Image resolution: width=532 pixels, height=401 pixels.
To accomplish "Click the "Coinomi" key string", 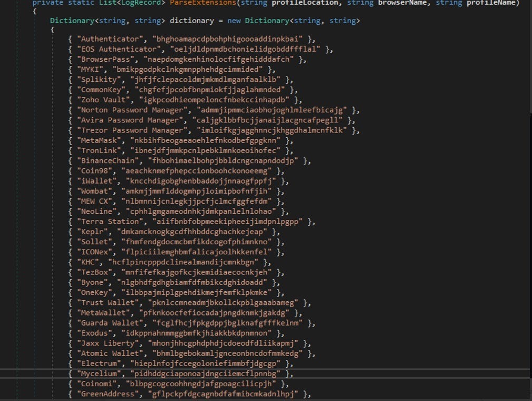I will [96, 384].
